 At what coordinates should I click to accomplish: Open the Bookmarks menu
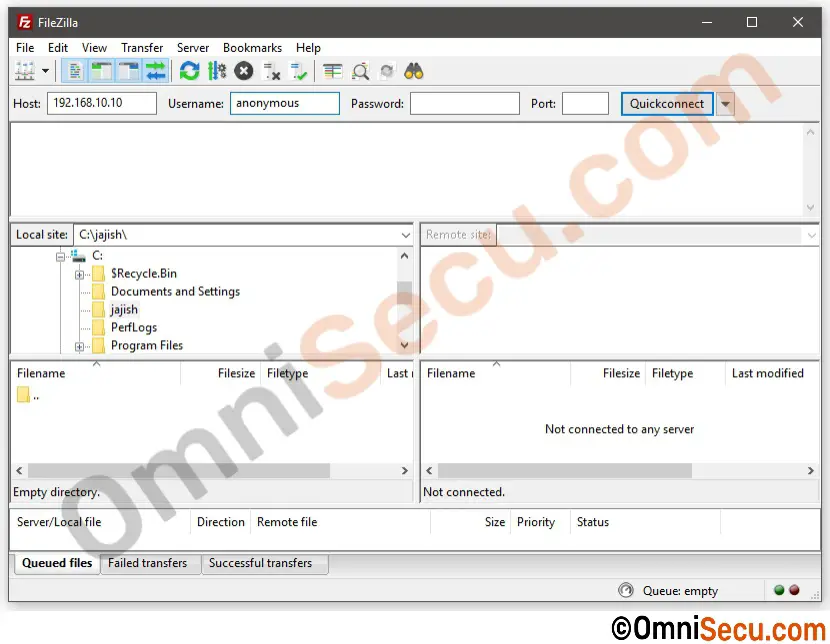[252, 48]
